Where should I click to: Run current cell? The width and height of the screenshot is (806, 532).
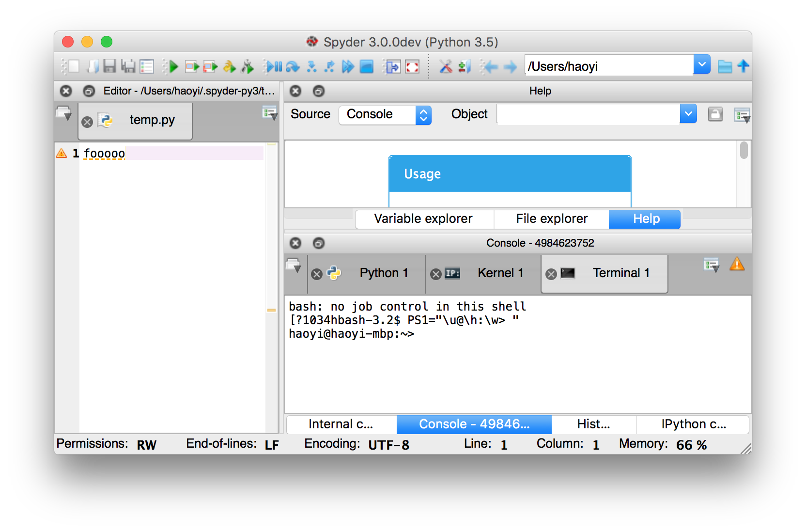pos(192,66)
